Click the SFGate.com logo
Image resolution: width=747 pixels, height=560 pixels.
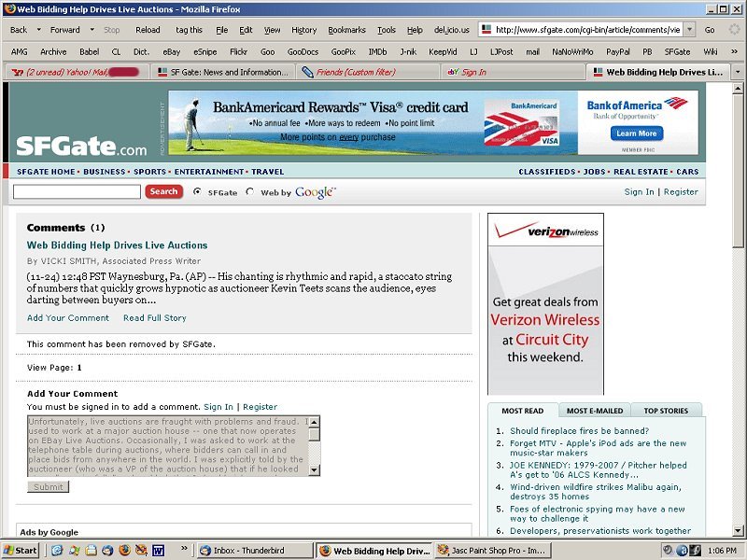[x=81, y=146]
